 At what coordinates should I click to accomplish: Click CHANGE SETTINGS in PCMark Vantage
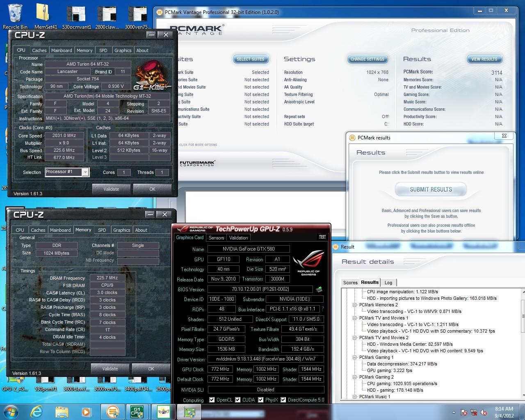(367, 59)
